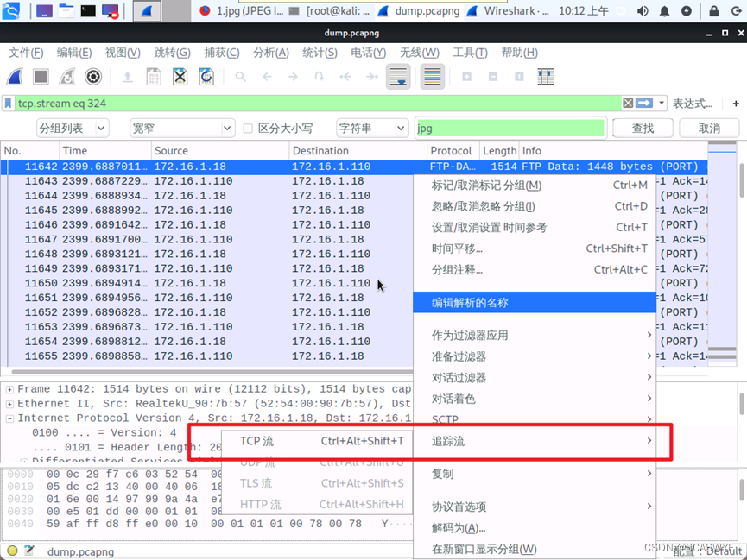Click the close capture file icon
This screenshot has height=560, width=747.
pos(180,77)
